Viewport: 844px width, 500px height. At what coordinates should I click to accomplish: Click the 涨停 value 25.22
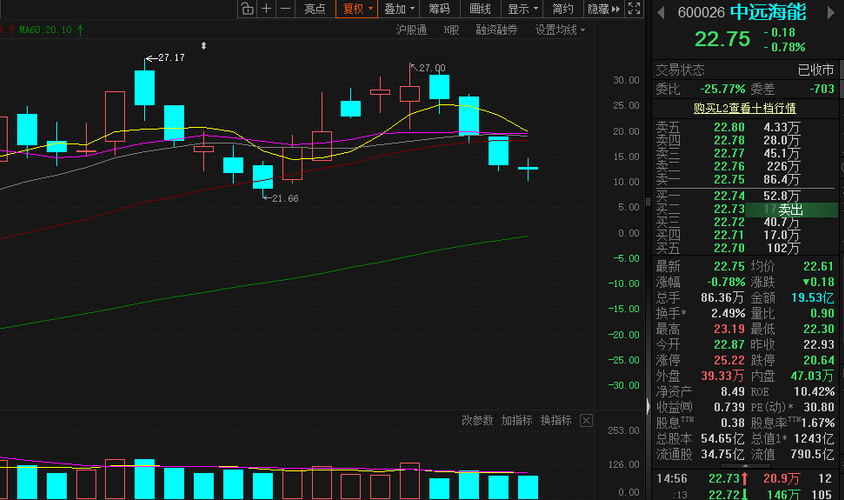click(729, 360)
